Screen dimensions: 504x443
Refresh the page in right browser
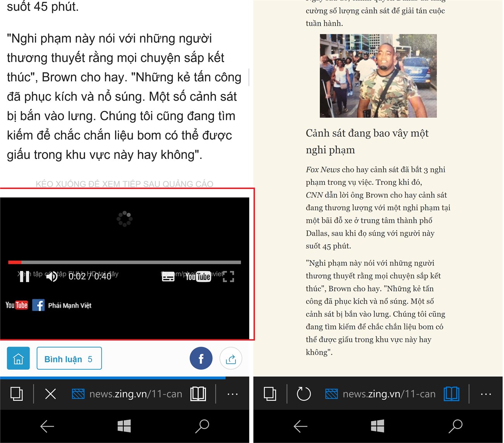304,394
